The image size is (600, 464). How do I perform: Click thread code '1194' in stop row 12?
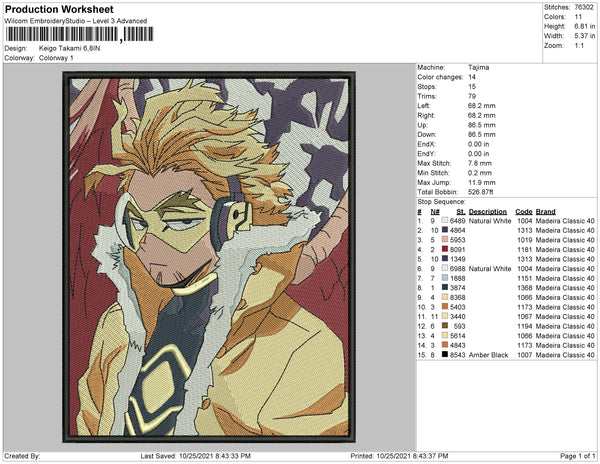coord(525,326)
